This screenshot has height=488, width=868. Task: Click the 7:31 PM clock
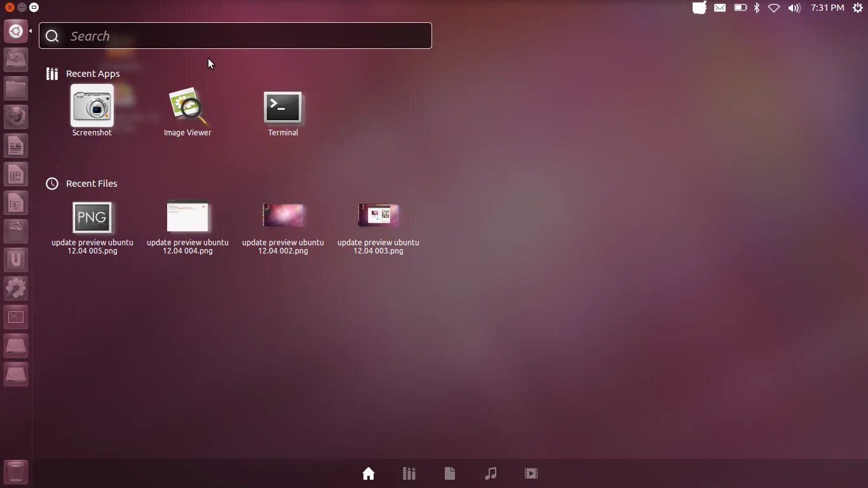(827, 8)
